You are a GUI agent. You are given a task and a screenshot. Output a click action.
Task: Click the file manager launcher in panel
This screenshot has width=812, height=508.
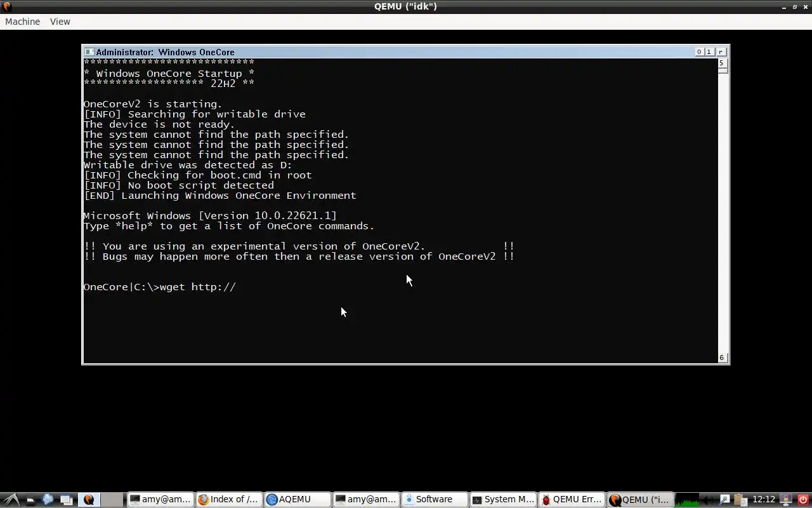[x=30, y=500]
